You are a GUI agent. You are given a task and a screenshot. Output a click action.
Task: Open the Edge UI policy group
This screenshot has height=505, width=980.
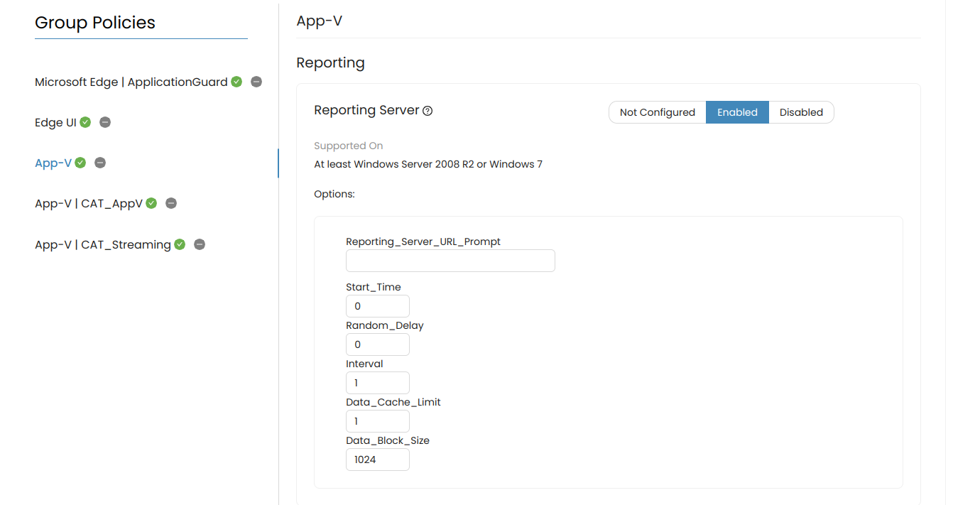coord(55,122)
